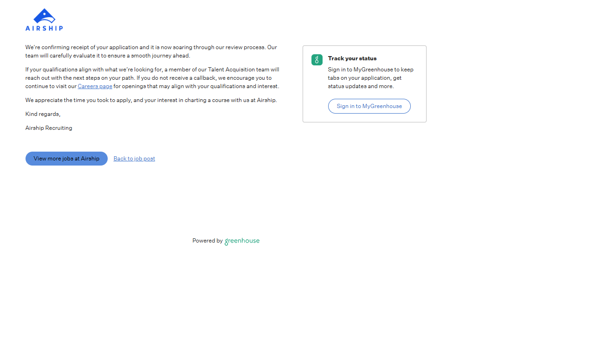Click the Airship Recruiting signature
Screen dimensions: 602x364
point(49,128)
